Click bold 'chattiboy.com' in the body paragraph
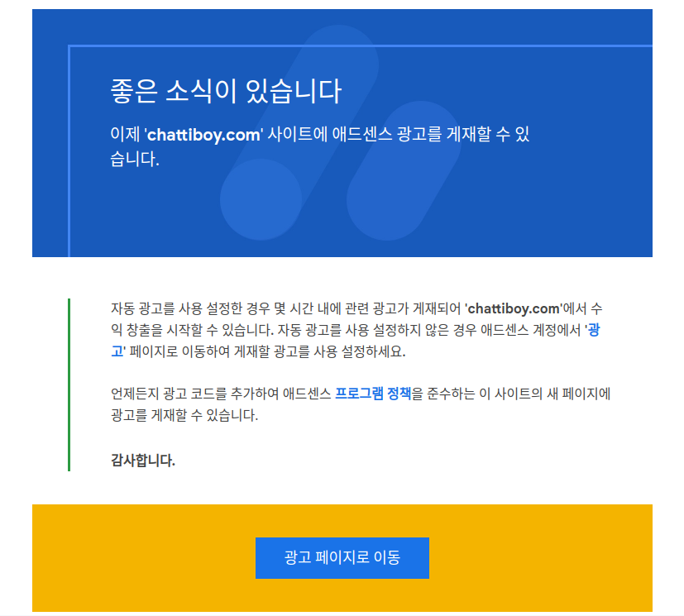The width and height of the screenshot is (684, 616). (x=513, y=308)
